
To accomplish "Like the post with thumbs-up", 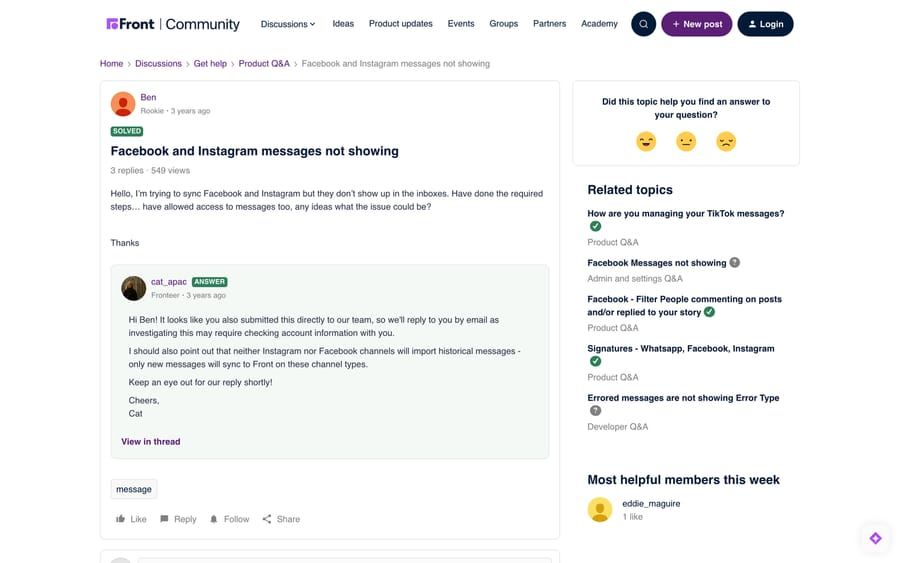I will pyautogui.click(x=131, y=519).
